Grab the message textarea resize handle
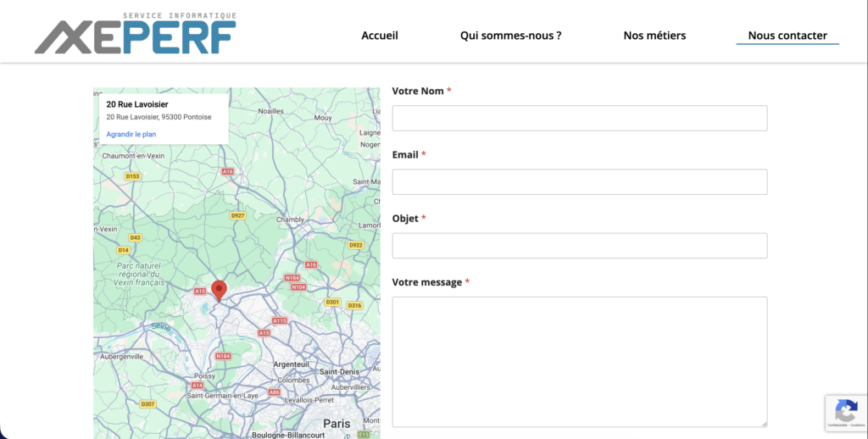 (x=763, y=423)
